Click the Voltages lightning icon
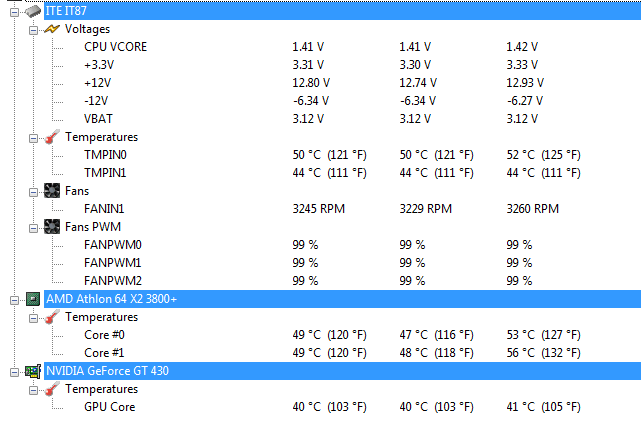 (52, 29)
